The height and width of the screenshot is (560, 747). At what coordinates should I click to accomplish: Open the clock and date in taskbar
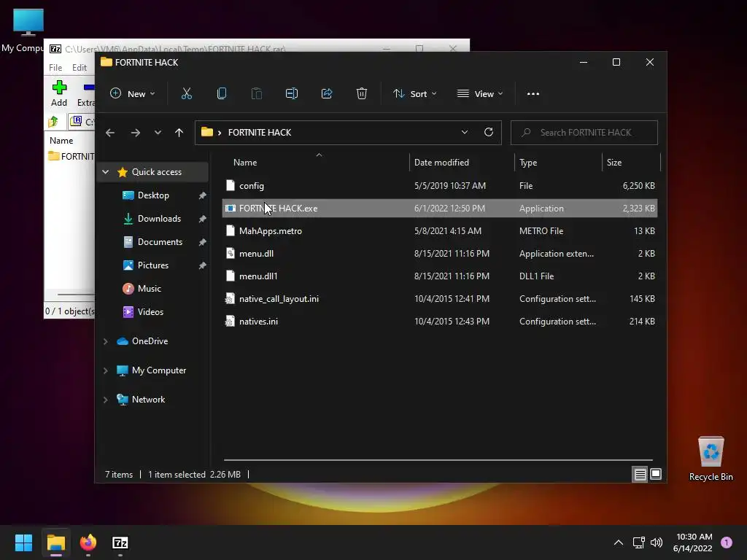(693, 542)
